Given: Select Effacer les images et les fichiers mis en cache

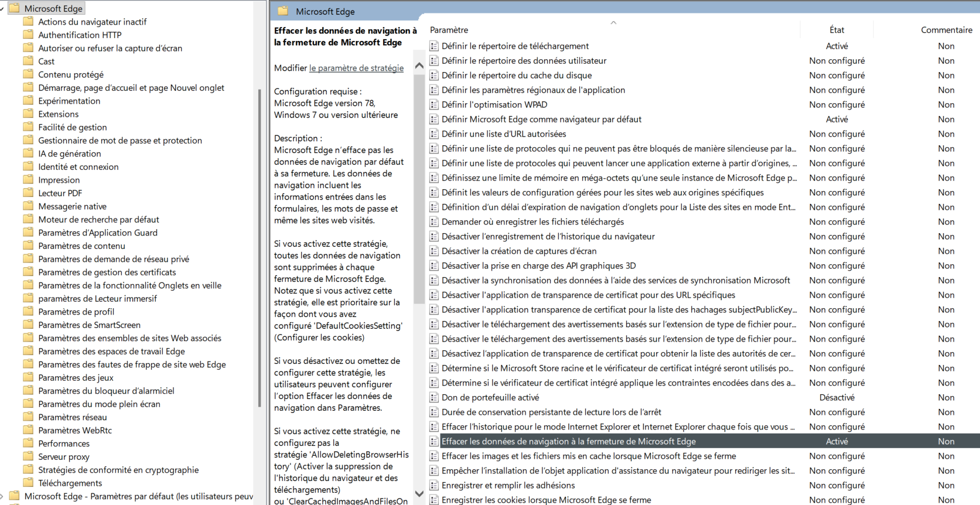Looking at the screenshot, I should pos(589,456).
